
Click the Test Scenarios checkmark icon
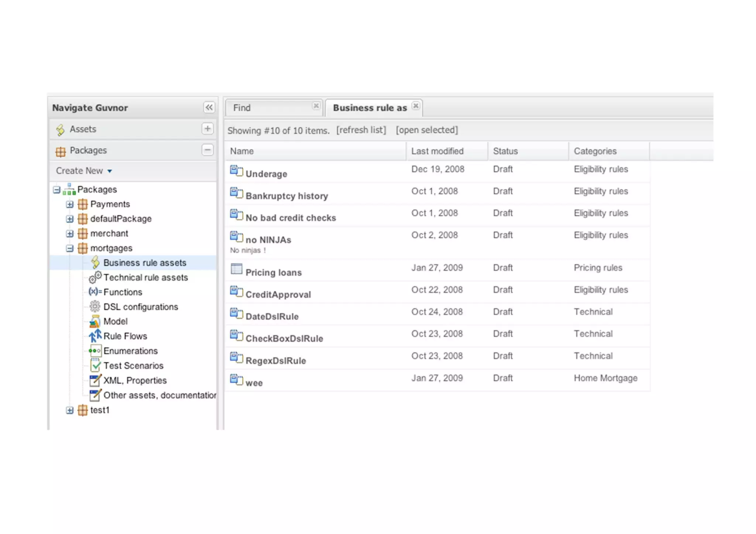(95, 365)
